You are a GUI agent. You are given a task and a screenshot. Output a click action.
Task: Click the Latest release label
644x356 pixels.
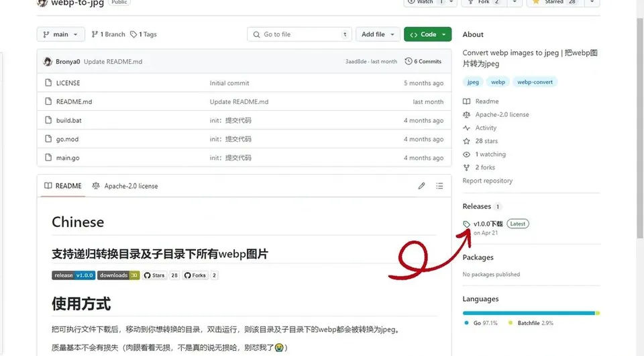pos(518,224)
